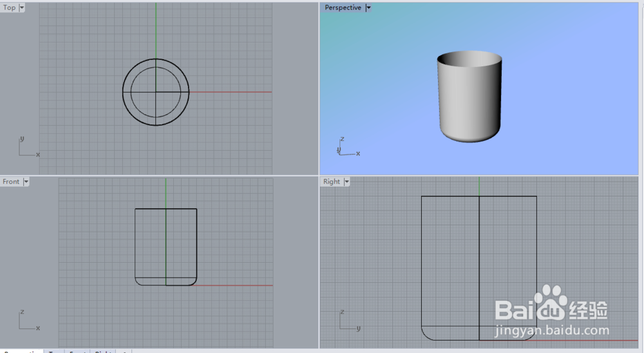
Task: Activate the Front viewport title label
Action: pyautogui.click(x=11, y=182)
